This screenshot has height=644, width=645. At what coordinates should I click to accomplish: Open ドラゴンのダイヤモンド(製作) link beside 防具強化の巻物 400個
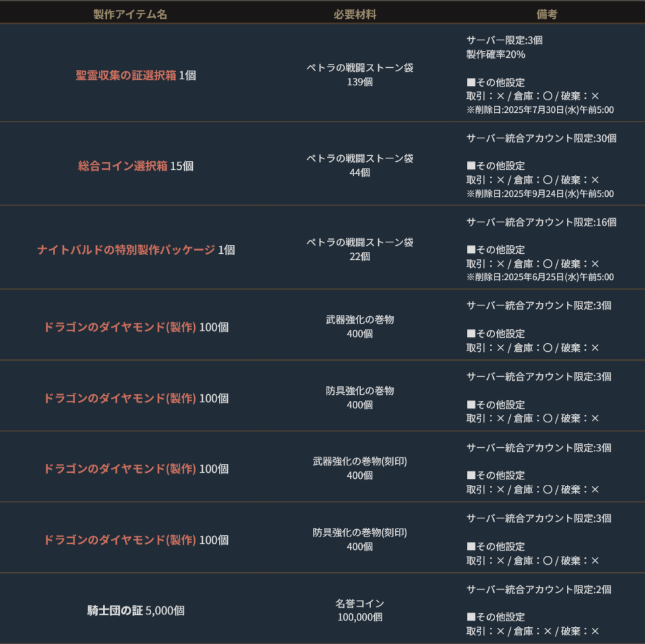[120, 398]
